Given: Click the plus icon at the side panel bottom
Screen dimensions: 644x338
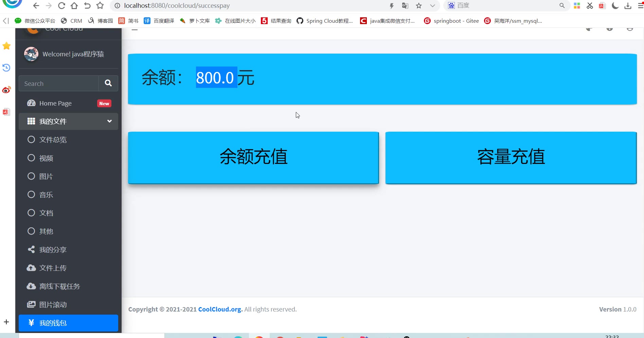Looking at the screenshot, I should point(6,322).
